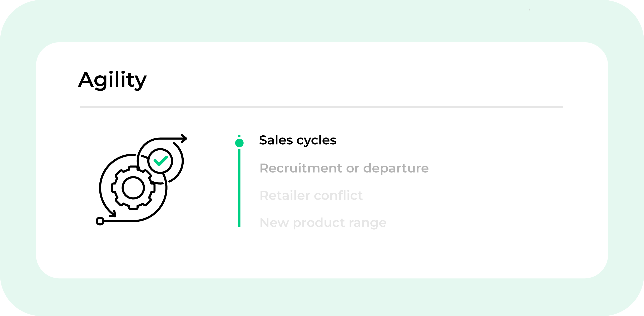Select the New product range item
The width and height of the screenshot is (644, 316).
point(323,222)
